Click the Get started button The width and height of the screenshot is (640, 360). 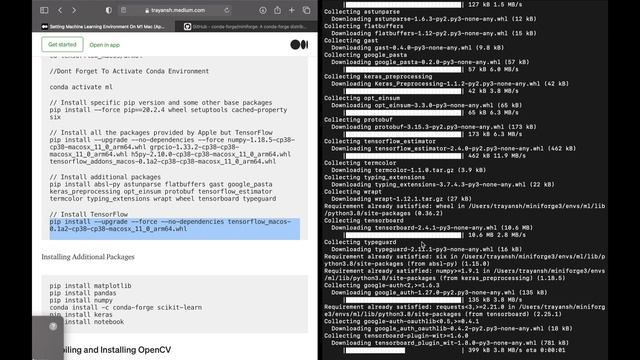(x=62, y=44)
